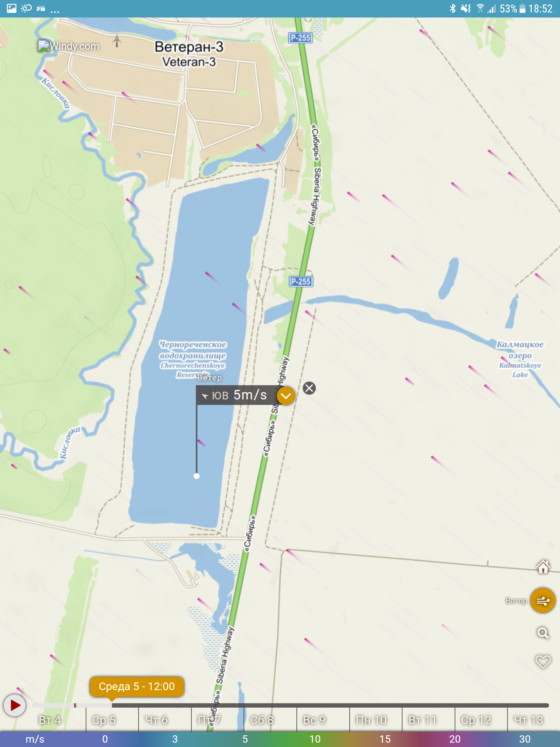Viewport: 560px width, 747px height.
Task: Click the Среда 5 - 12:00 time label
Action: pos(137,686)
